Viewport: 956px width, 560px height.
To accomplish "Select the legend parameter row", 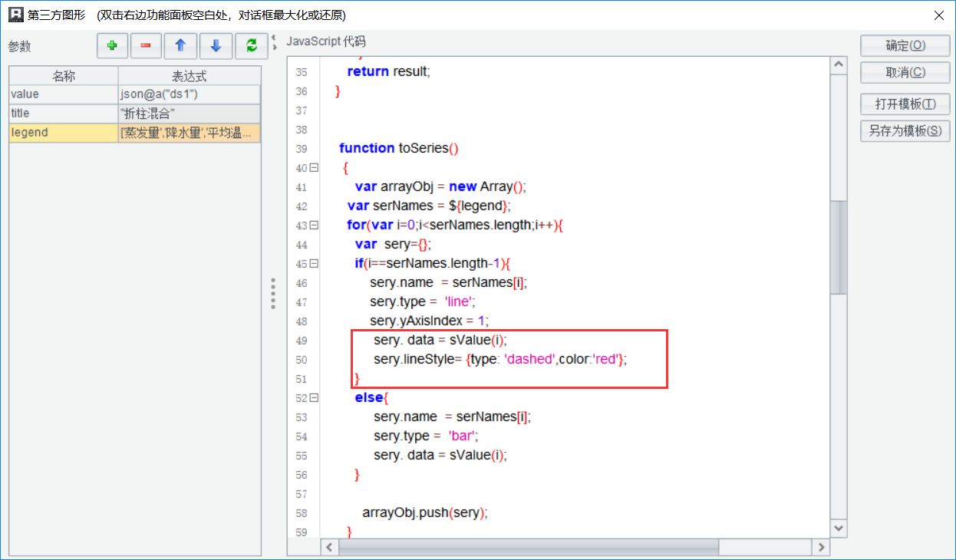I will (64, 133).
